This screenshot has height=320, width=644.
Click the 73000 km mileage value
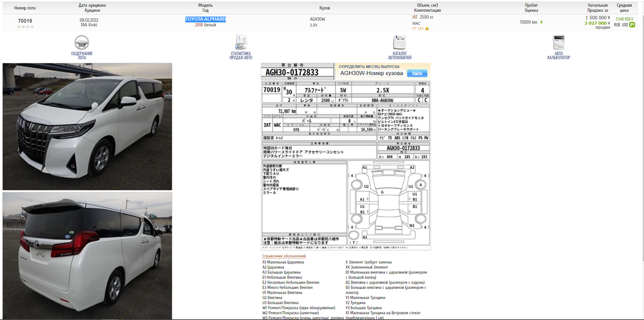click(528, 22)
